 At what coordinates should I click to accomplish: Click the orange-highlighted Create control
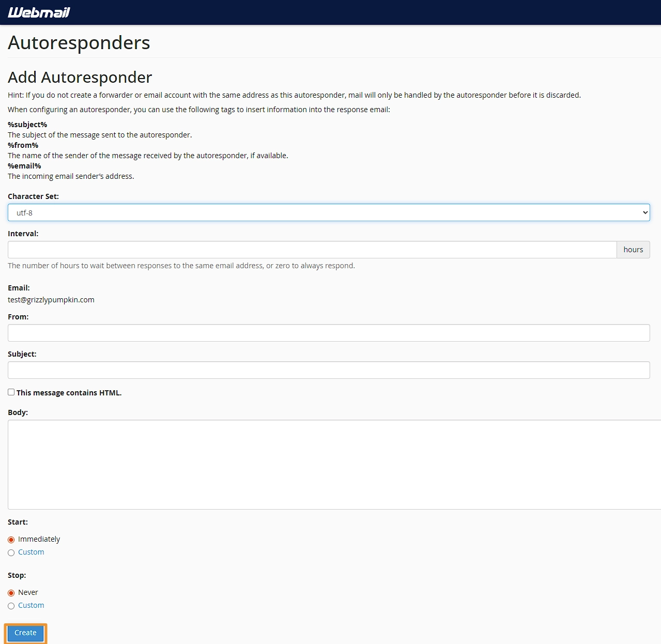[25, 633]
